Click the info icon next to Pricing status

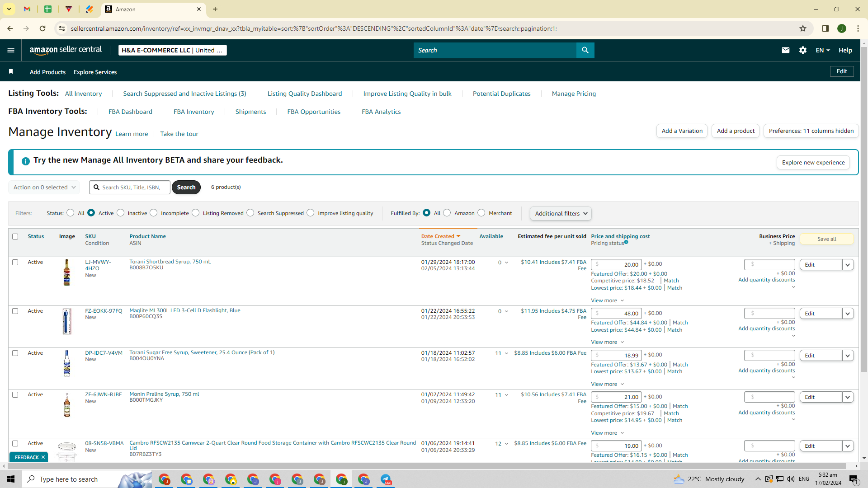point(626,242)
